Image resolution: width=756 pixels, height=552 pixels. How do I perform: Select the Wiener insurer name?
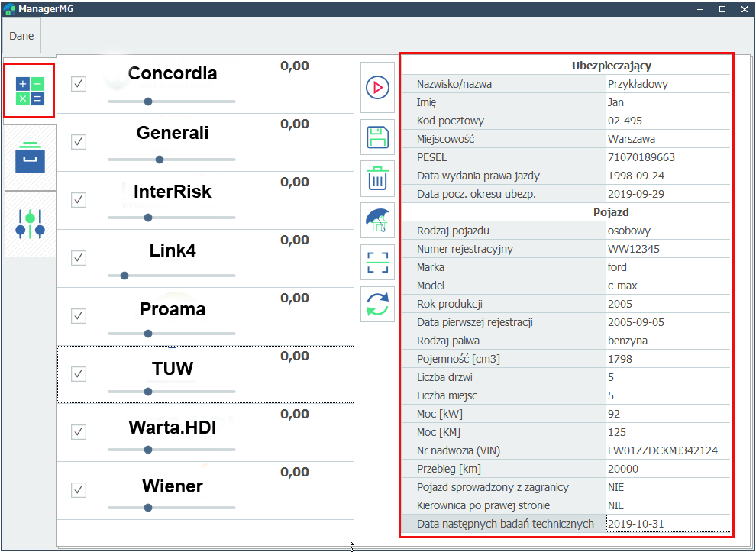click(x=173, y=486)
